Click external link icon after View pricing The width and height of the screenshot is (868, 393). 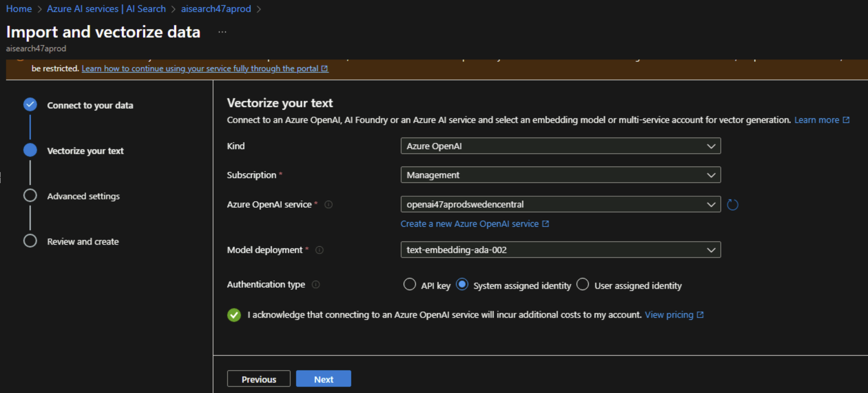click(x=700, y=315)
